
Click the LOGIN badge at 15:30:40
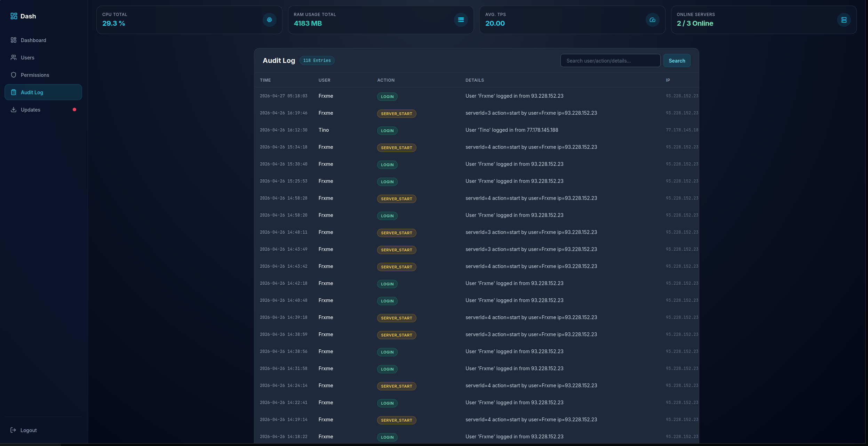(387, 165)
